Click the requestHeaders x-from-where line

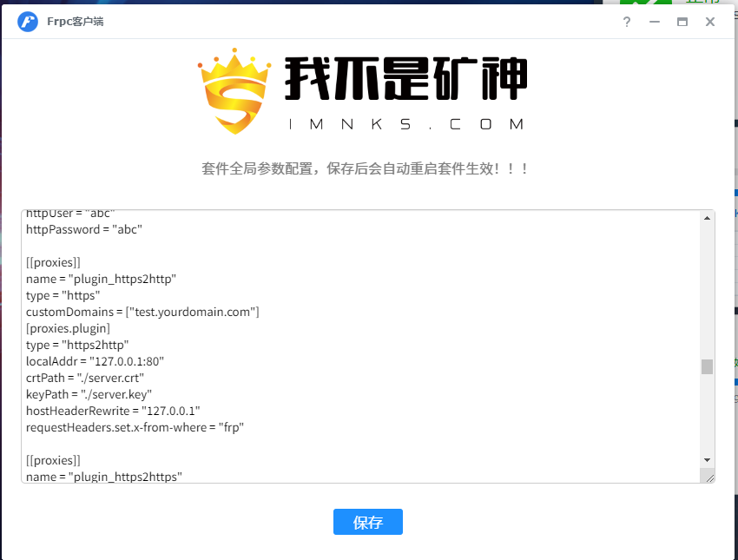[135, 427]
